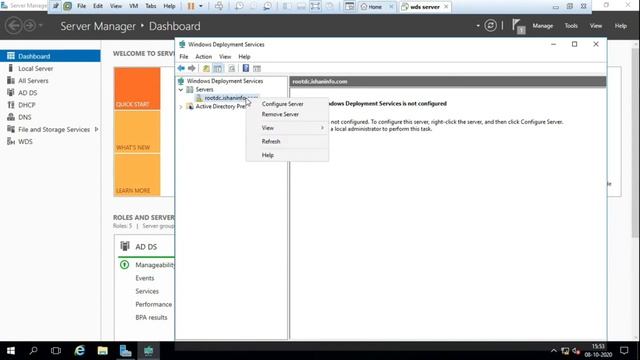Viewport: 640px width, 360px height.
Task: Open the VMware VM menu
Action: click(133, 6)
